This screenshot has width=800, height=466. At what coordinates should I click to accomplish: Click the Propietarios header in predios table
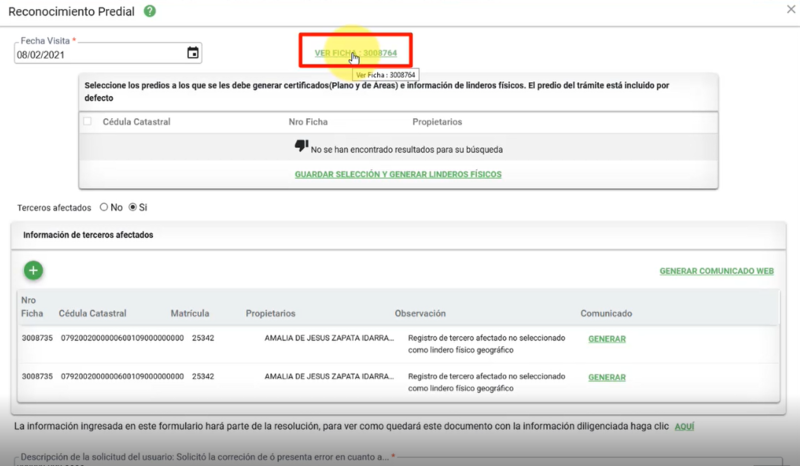tap(437, 122)
